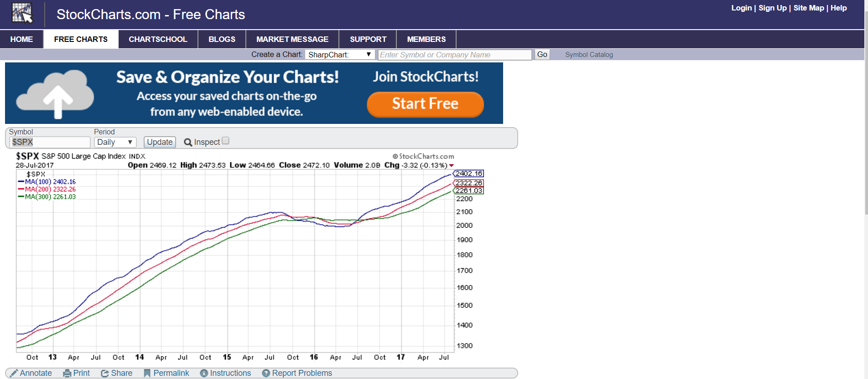Screen dimensions: 868x379
Task: Click the Start Free button
Action: point(425,104)
